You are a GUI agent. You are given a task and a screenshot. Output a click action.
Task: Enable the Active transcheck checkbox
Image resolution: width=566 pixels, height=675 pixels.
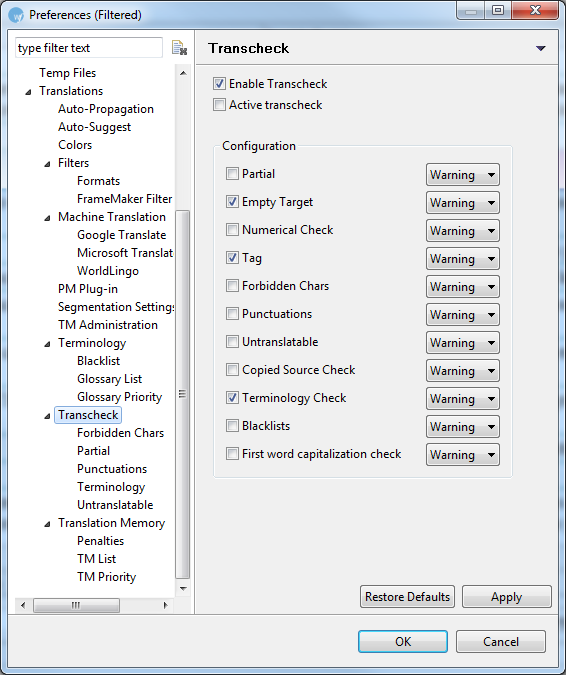tap(219, 105)
